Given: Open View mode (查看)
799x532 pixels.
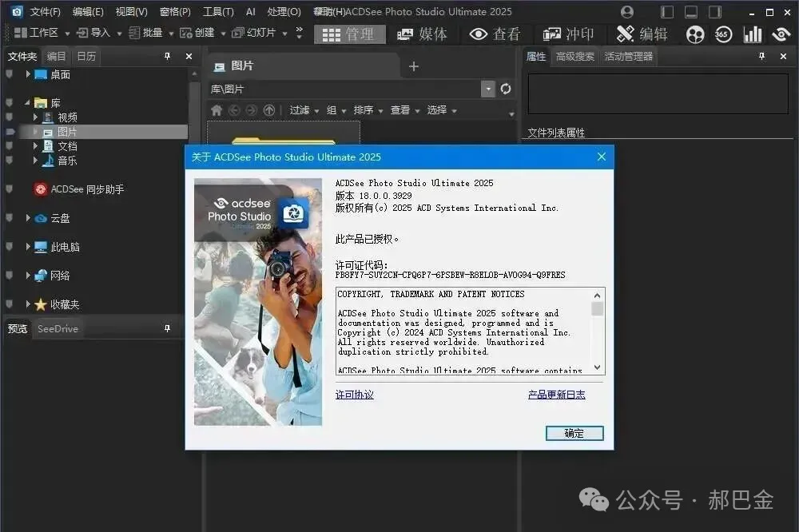Looking at the screenshot, I should [495, 34].
